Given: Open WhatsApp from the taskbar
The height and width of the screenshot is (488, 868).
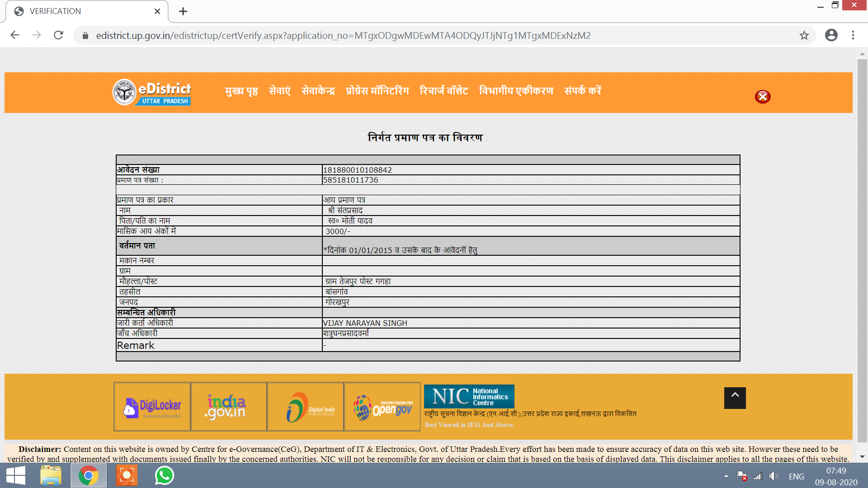Looking at the screenshot, I should coord(164,475).
